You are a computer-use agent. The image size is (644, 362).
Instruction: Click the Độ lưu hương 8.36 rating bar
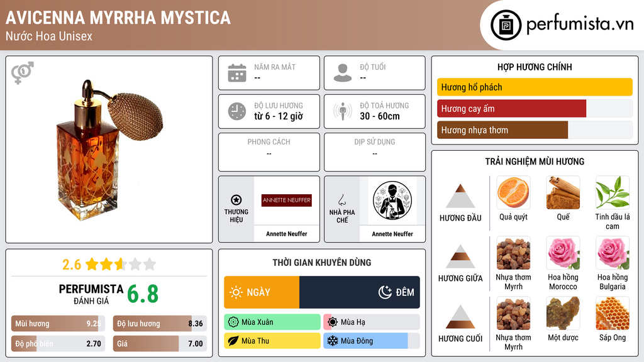click(x=160, y=324)
